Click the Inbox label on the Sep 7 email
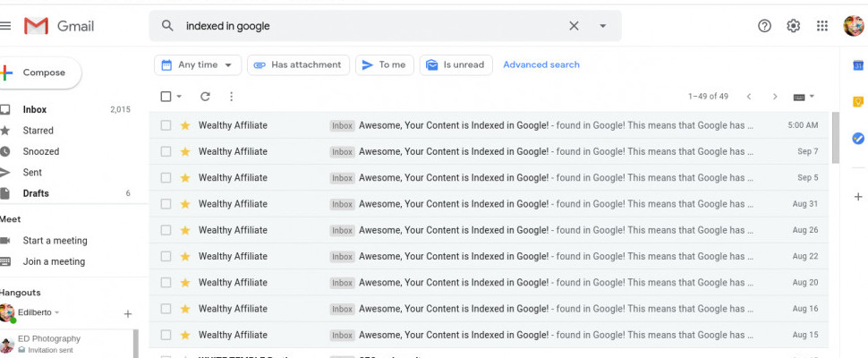The image size is (868, 358). (x=342, y=151)
